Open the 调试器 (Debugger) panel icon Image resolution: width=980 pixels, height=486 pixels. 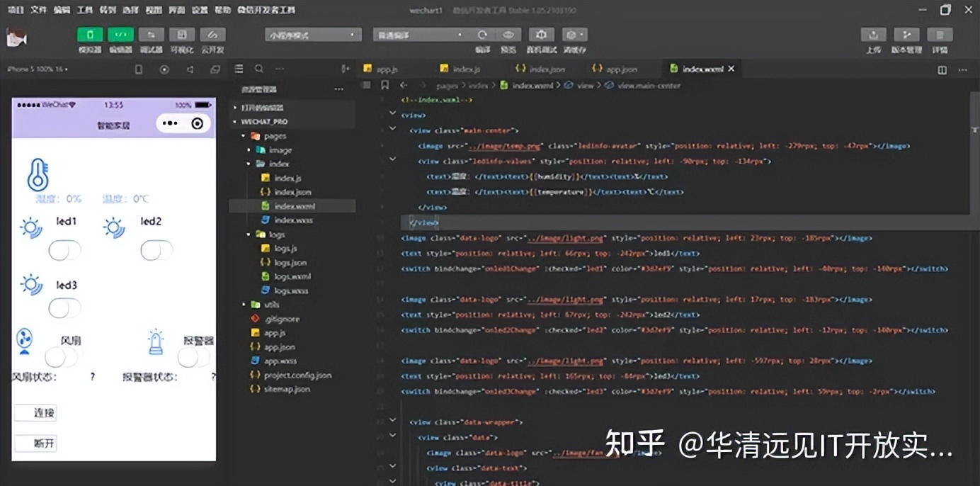click(x=152, y=34)
